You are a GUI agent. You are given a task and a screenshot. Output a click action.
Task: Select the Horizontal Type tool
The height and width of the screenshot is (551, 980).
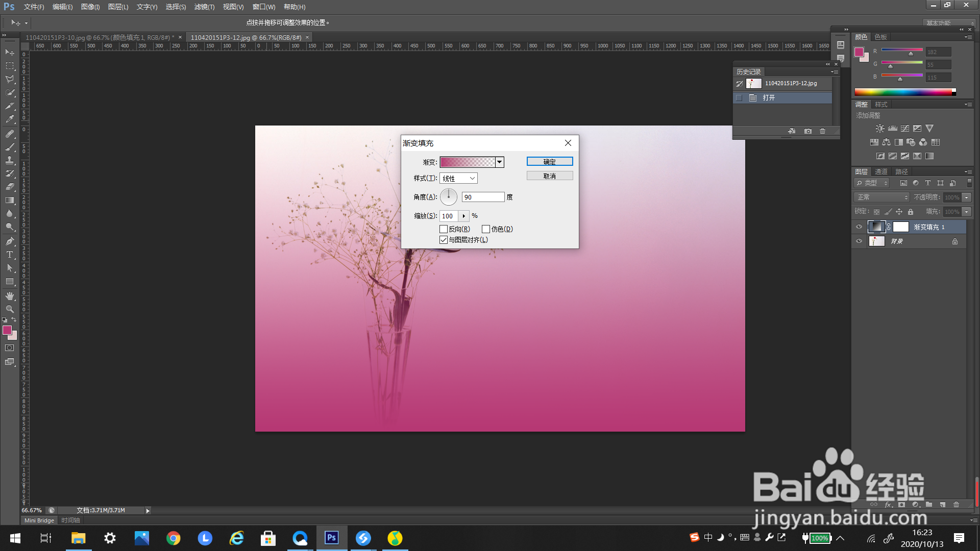(x=9, y=255)
